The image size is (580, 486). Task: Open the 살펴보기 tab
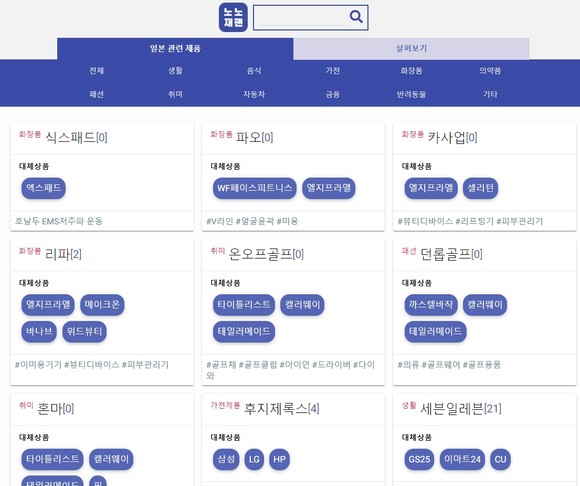411,48
